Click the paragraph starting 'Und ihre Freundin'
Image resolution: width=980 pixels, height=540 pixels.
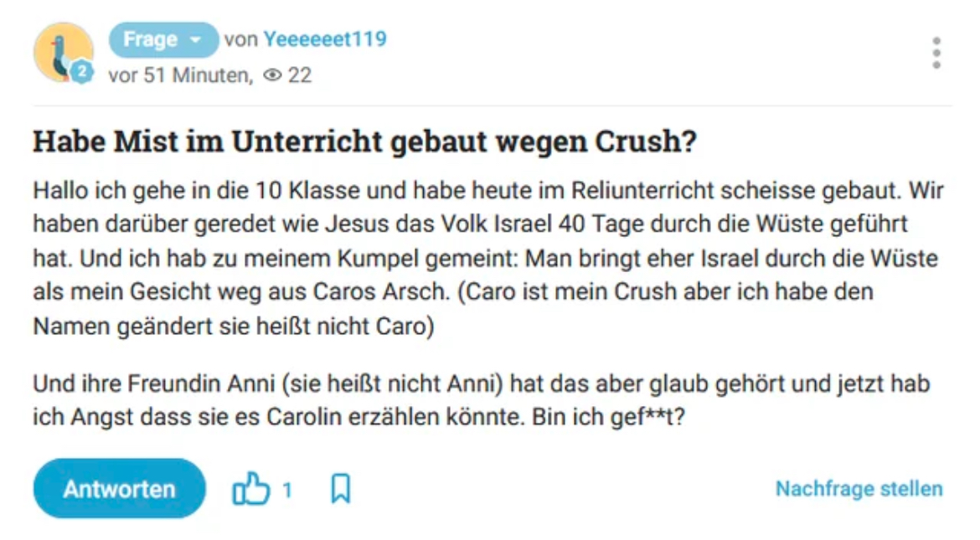tap(482, 400)
